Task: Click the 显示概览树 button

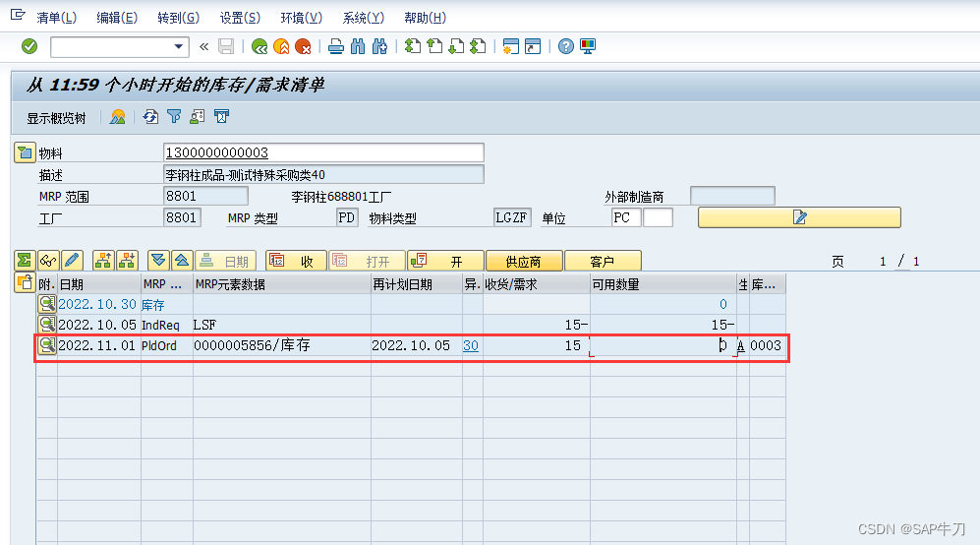Action: click(56, 118)
